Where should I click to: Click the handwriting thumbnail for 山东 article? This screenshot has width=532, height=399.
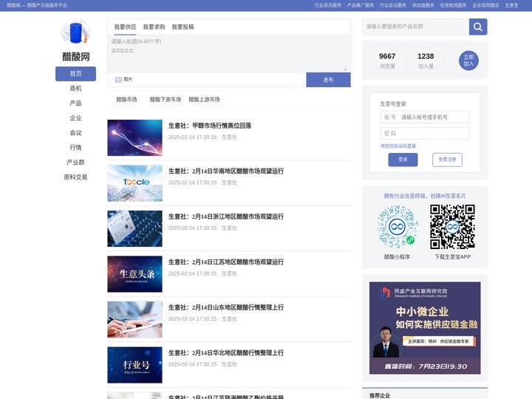[134, 320]
